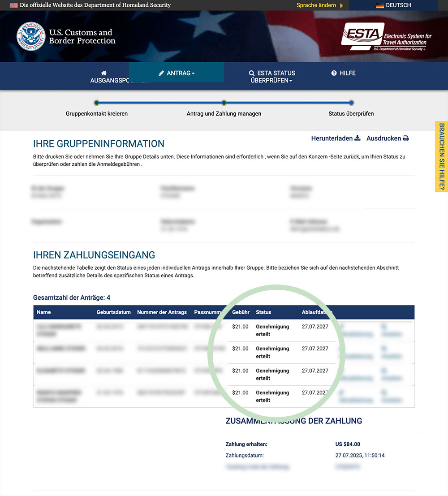Go to Ausgangsposition home menu item
Screen dimensions: 448x496
point(109,77)
